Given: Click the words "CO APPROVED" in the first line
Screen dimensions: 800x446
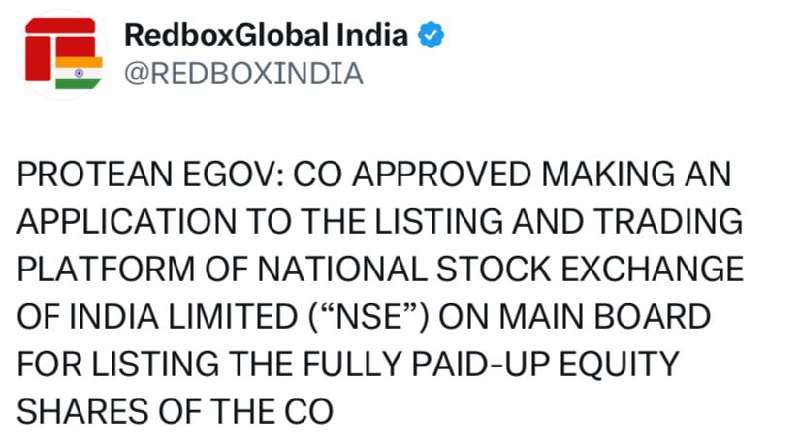Looking at the screenshot, I should 412,174.
